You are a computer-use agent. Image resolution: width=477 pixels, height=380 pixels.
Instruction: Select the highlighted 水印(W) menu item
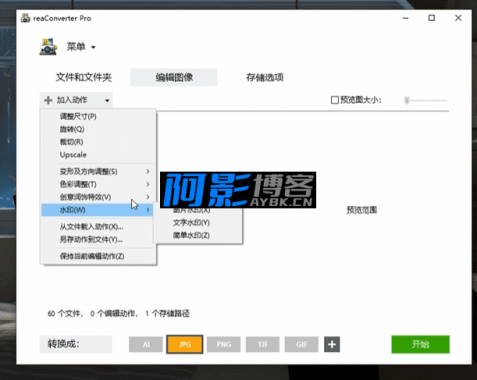[97, 210]
